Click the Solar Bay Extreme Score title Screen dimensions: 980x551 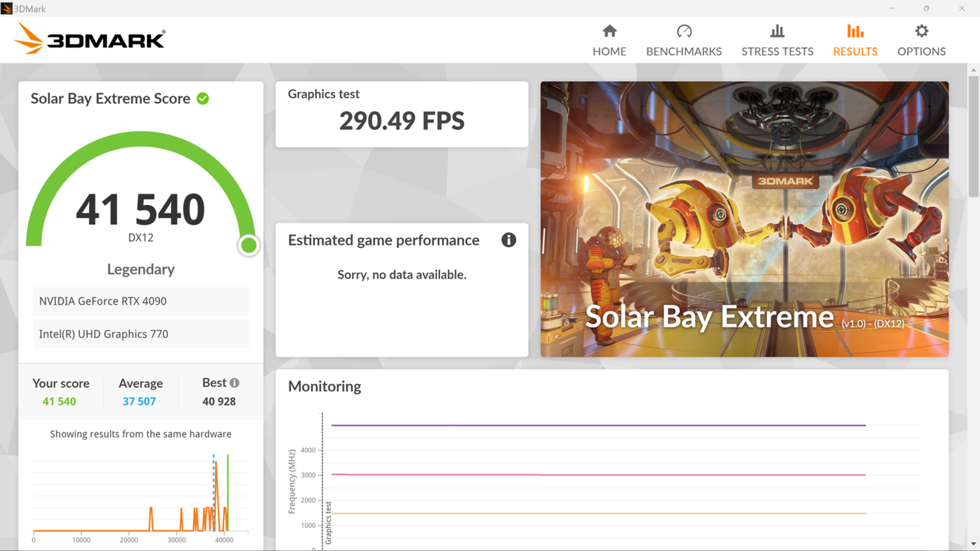[110, 99]
